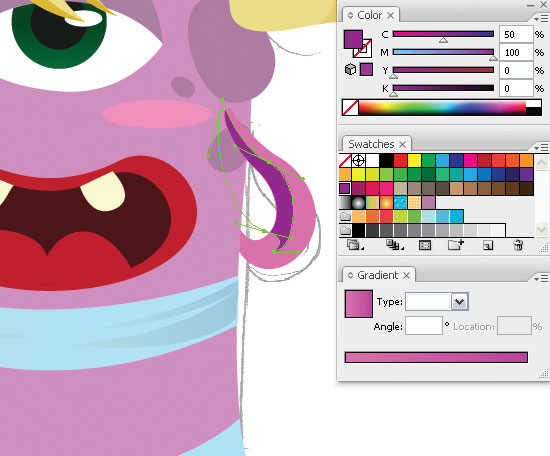This screenshot has width=550, height=456.
Task: Pick a color from the spectrum bar
Action: coord(442,107)
